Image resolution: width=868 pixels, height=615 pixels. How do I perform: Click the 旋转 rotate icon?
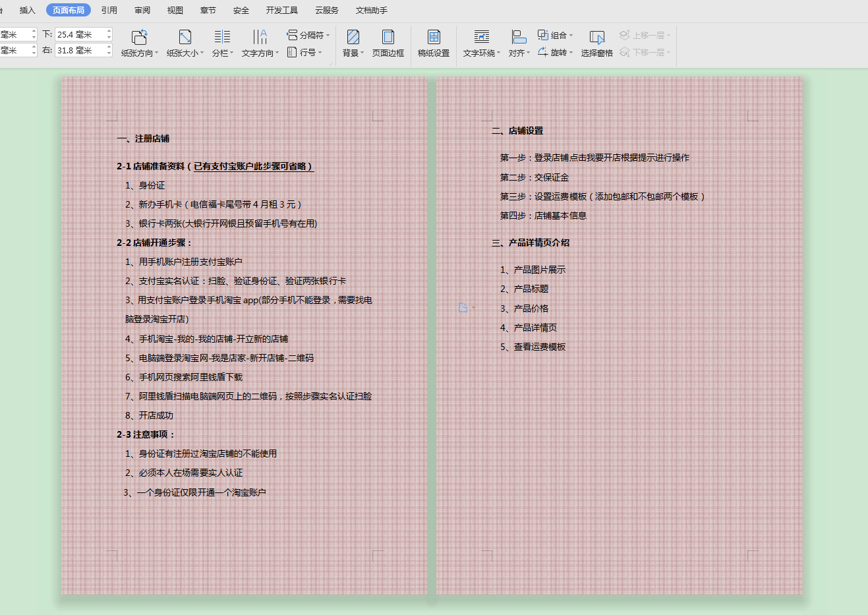click(543, 52)
